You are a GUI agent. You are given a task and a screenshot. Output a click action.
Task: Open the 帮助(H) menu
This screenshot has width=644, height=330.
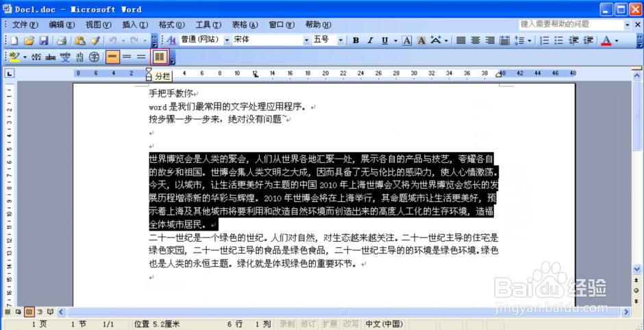coord(319,25)
